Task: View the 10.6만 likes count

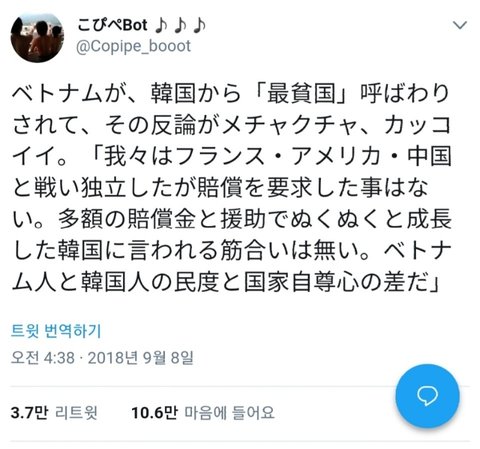Action: [x=154, y=413]
